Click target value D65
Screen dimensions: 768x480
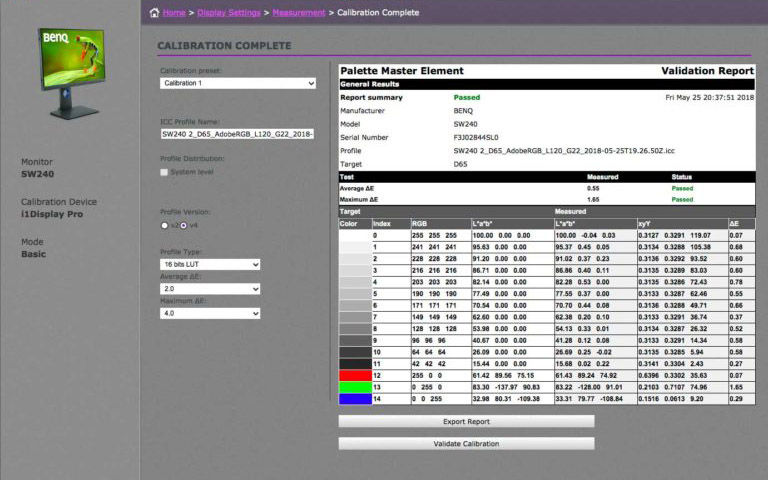(460, 165)
